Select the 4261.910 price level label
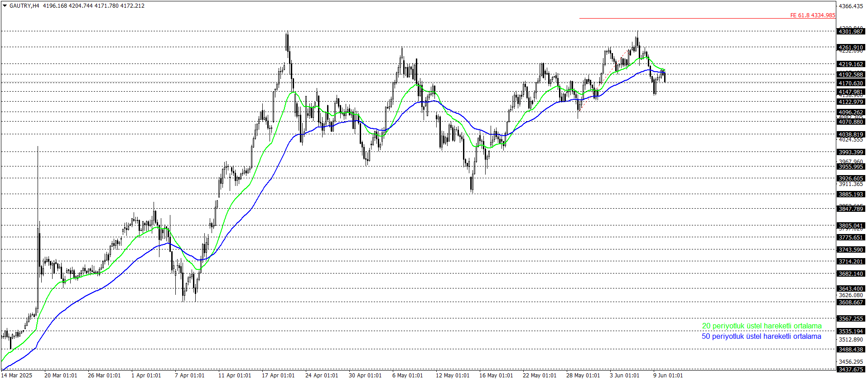Viewport: 868px width, 381px height. point(851,47)
